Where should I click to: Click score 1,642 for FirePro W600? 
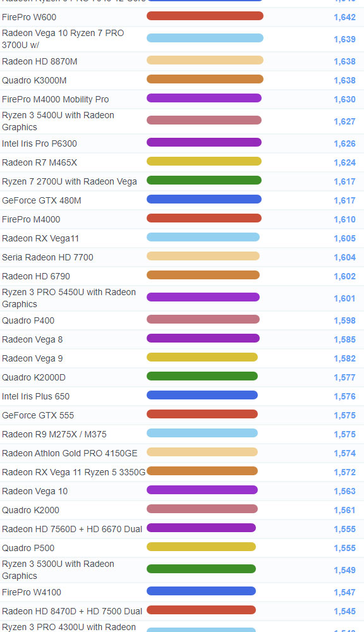pyautogui.click(x=344, y=17)
